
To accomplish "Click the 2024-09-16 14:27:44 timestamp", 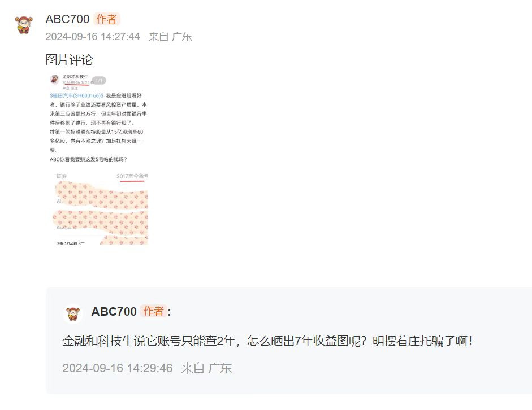I will 93,37.
